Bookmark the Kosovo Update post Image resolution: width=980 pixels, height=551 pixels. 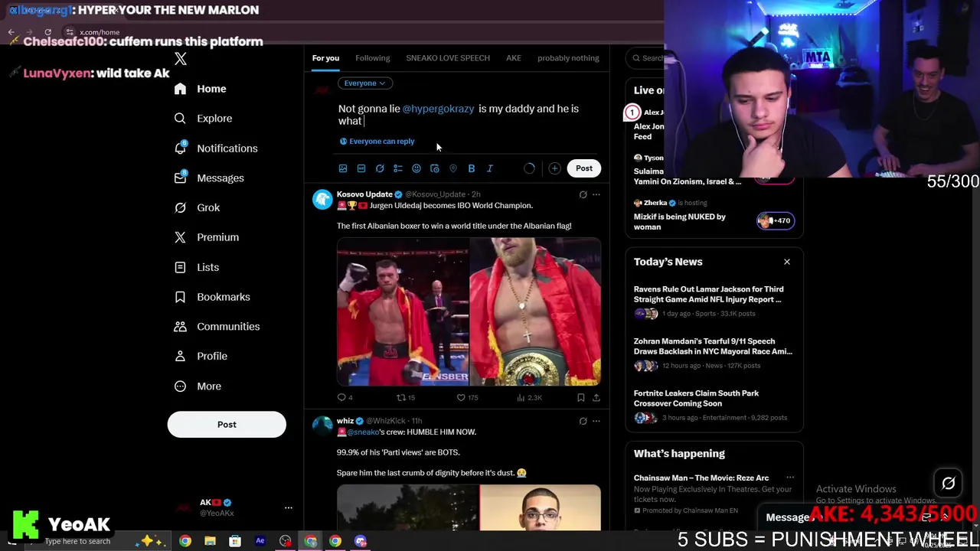pyautogui.click(x=581, y=398)
